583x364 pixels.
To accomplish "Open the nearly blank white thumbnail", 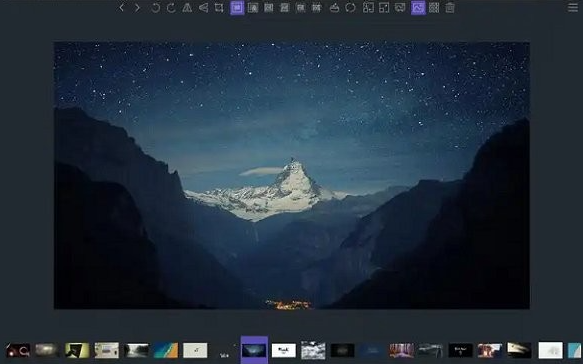I will pyautogui.click(x=551, y=350).
